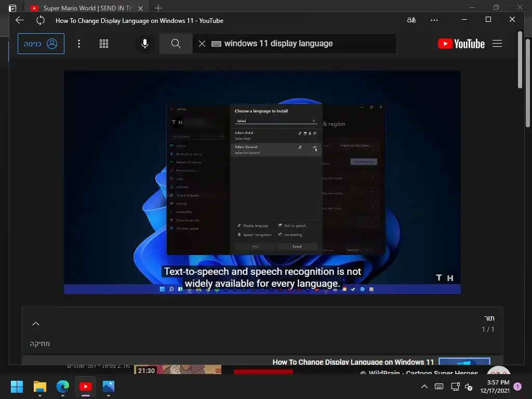The height and width of the screenshot is (399, 532).
Task: Open the touch keyboard tray icon
Action: pyautogui.click(x=438, y=387)
